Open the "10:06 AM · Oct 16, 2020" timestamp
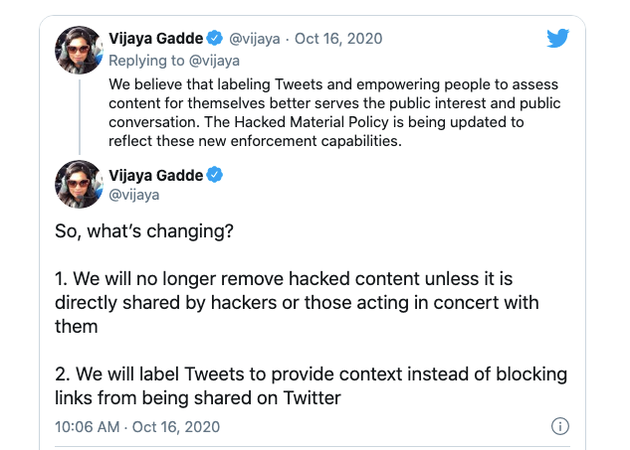This screenshot has height=450, width=630. (137, 427)
